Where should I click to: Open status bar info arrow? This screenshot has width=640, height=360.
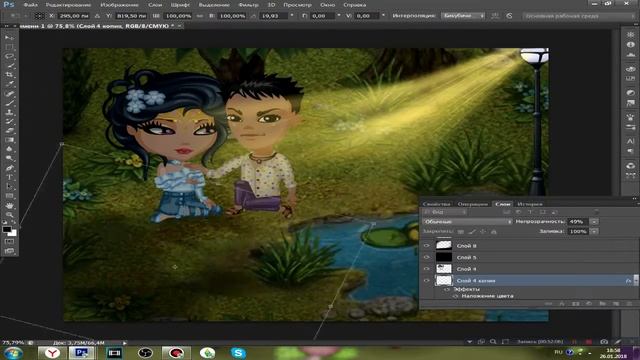click(x=124, y=343)
